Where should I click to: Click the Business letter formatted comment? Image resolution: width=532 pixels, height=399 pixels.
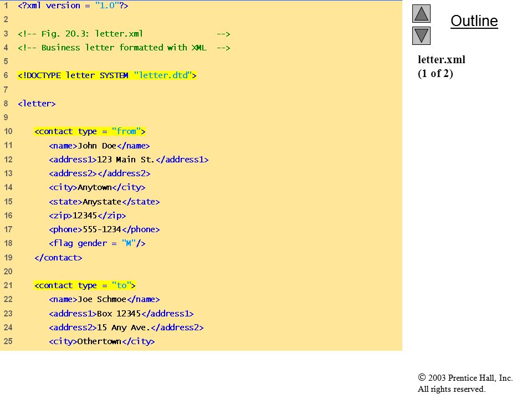click(x=124, y=48)
